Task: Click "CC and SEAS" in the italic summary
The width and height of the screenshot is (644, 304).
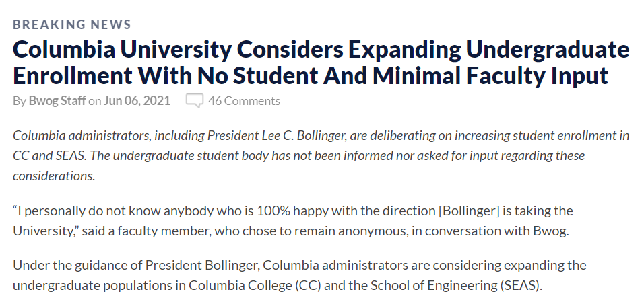Action: (49, 155)
